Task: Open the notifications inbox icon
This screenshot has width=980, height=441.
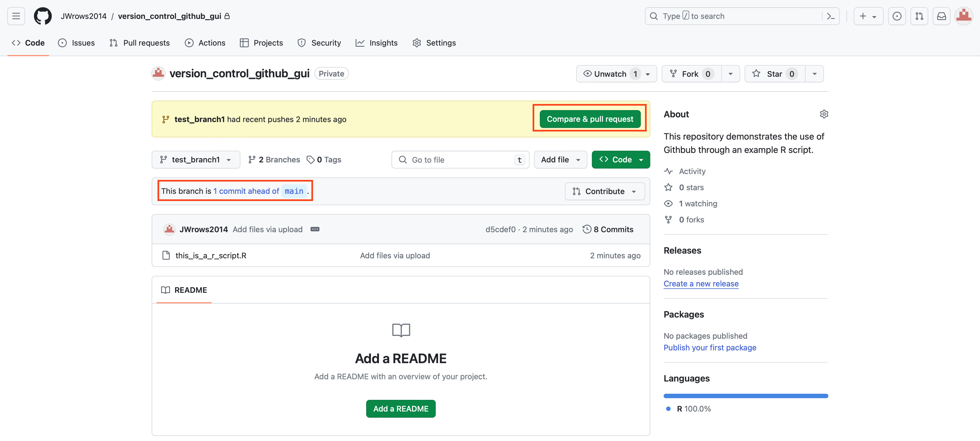Action: tap(941, 16)
